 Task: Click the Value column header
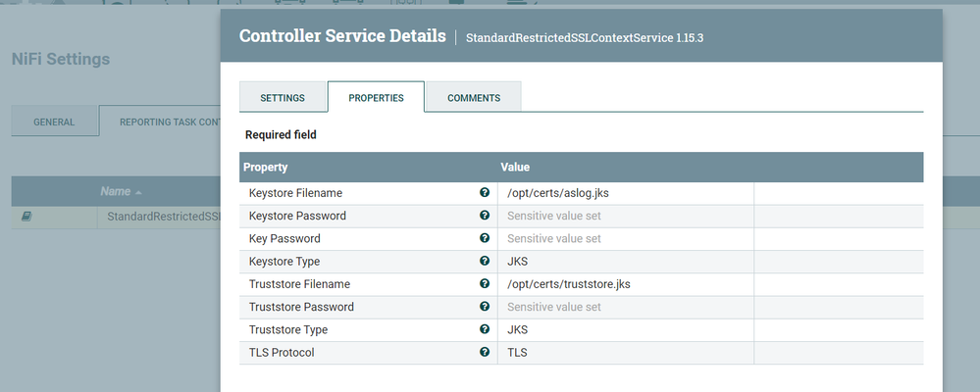pyautogui.click(x=515, y=168)
